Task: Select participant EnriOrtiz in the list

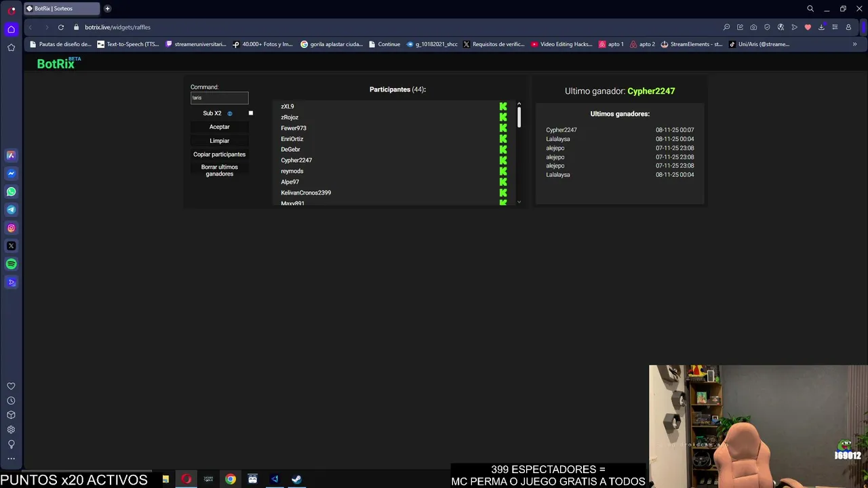Action: [x=292, y=139]
